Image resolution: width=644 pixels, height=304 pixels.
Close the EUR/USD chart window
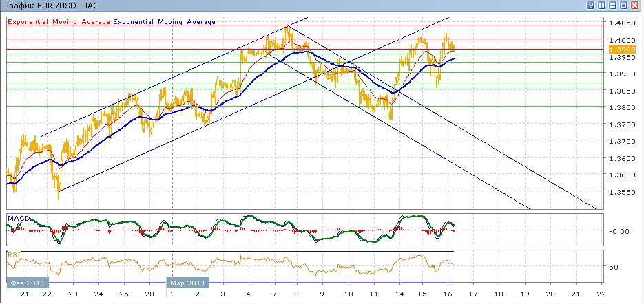pyautogui.click(x=634, y=6)
